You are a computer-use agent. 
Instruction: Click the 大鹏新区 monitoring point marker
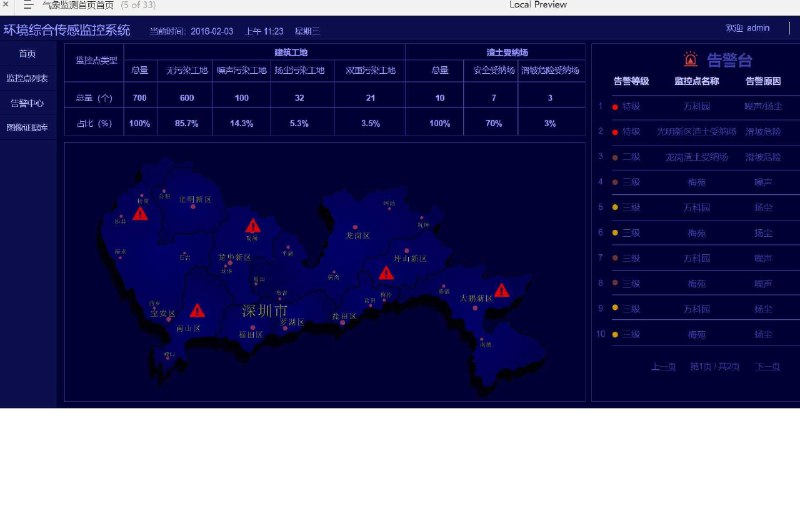point(475,308)
